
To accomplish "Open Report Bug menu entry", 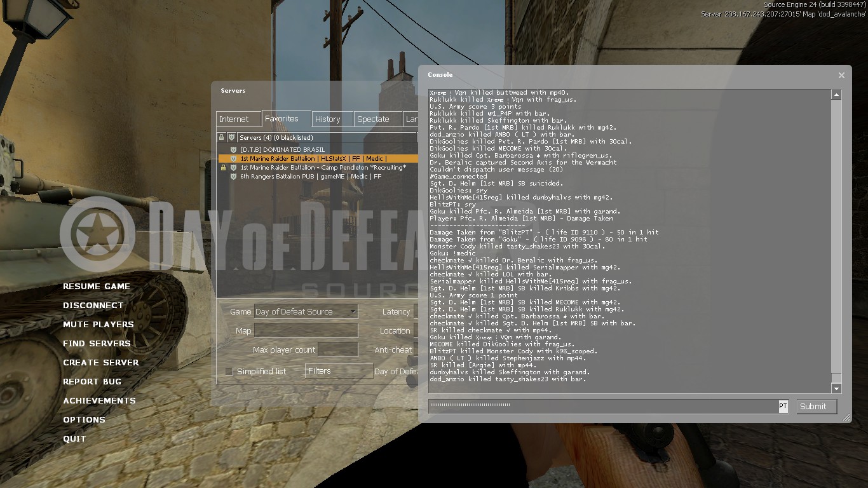I will point(92,382).
